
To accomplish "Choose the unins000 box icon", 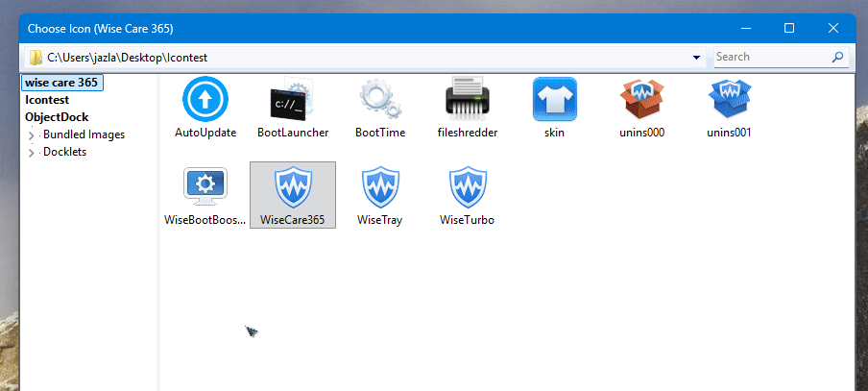I will (641, 100).
